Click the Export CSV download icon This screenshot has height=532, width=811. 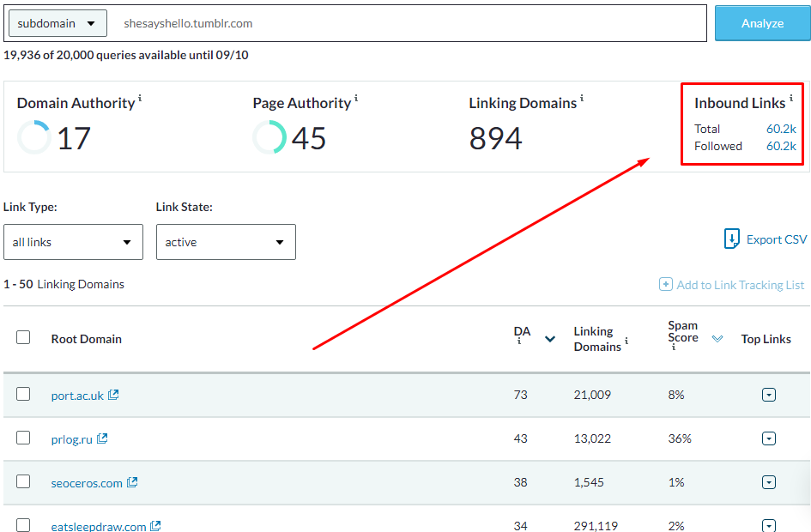731,239
